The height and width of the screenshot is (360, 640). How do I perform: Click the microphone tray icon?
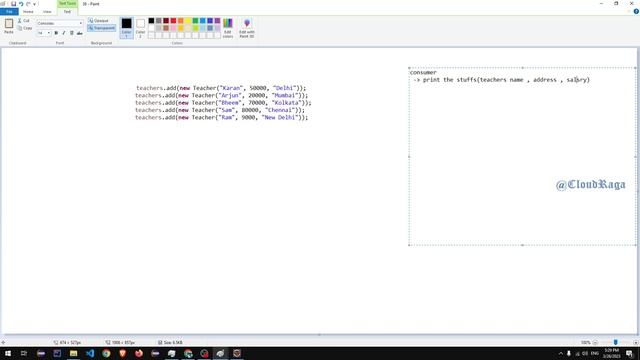569,353
